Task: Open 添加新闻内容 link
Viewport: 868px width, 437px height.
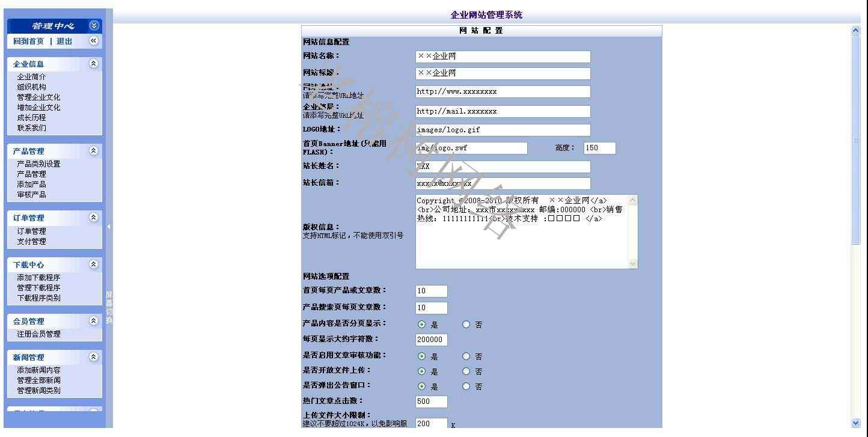Action: (x=38, y=370)
